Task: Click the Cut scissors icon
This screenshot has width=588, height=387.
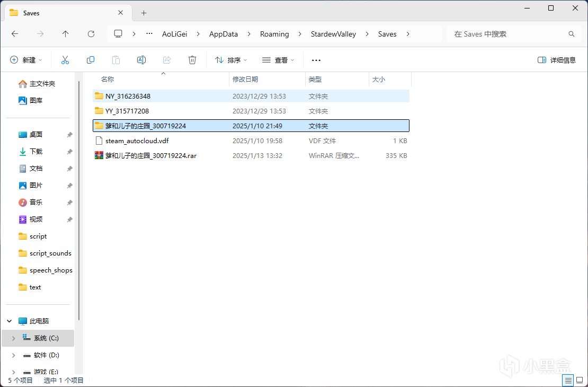Action: click(x=65, y=60)
